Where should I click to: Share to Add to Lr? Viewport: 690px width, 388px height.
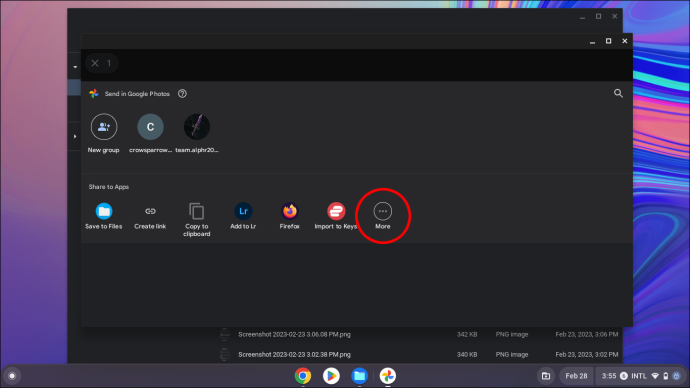click(x=243, y=216)
